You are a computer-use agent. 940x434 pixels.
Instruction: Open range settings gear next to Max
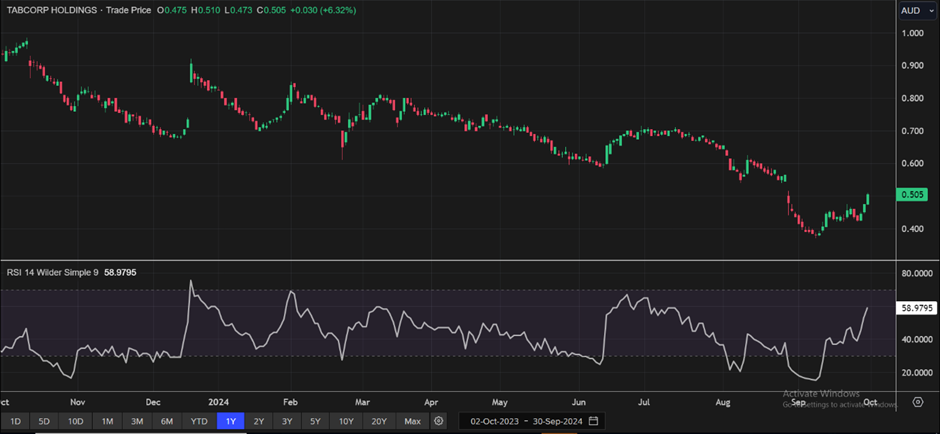click(439, 421)
